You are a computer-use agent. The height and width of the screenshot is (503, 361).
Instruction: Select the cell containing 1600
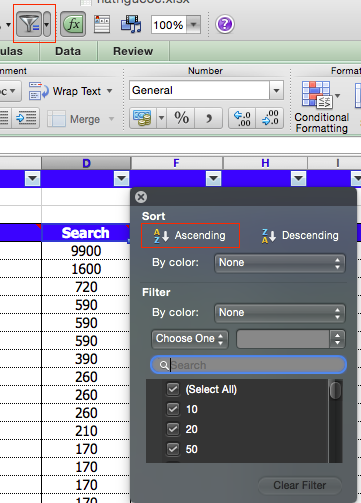click(x=86, y=269)
